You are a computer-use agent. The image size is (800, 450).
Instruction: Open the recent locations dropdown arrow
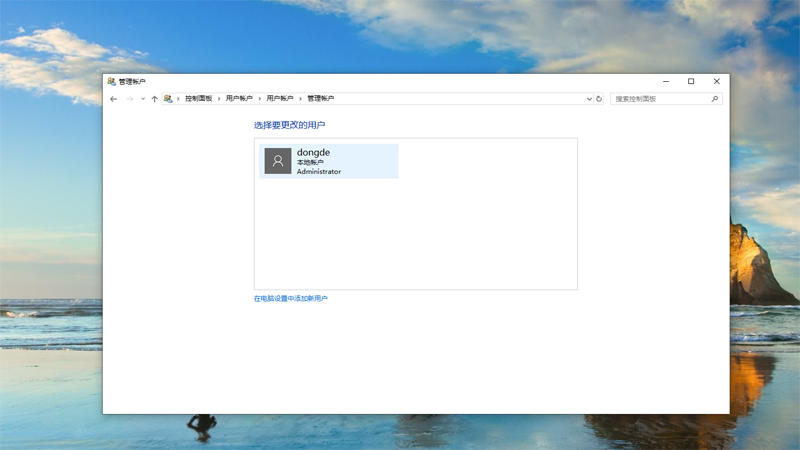tap(143, 99)
